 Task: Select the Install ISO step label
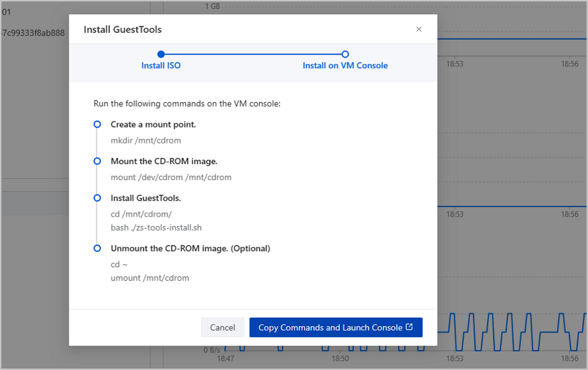[161, 66]
